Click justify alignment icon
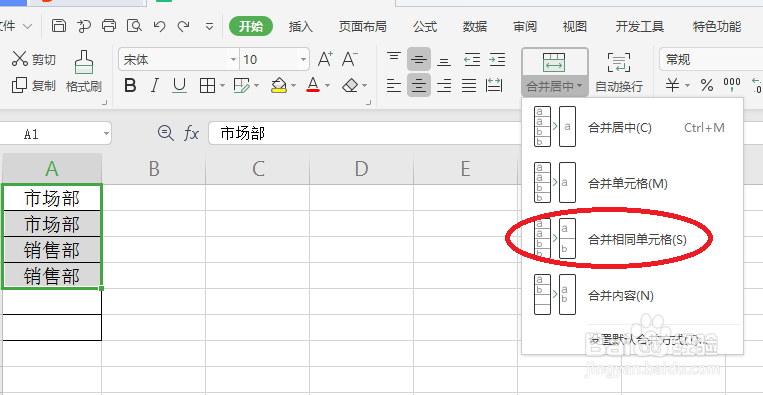Screen dimensions: 763x395 [x=469, y=86]
